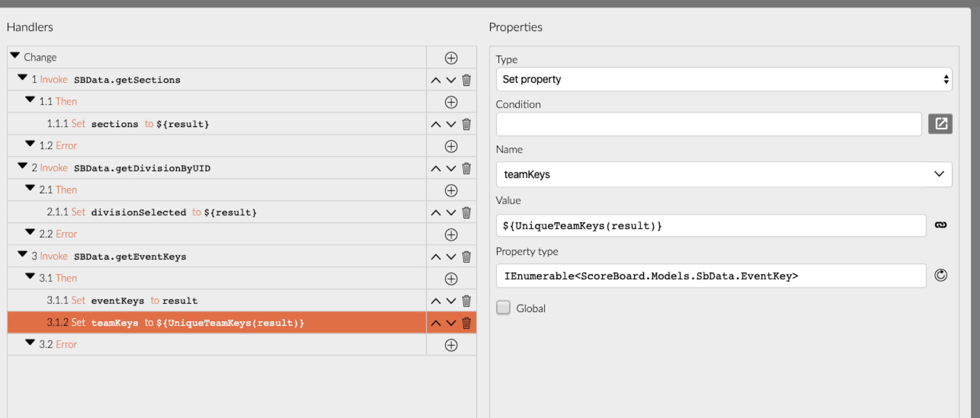Add a step under 1.1 Then
Image resolution: width=980 pixels, height=418 pixels.
click(x=451, y=102)
